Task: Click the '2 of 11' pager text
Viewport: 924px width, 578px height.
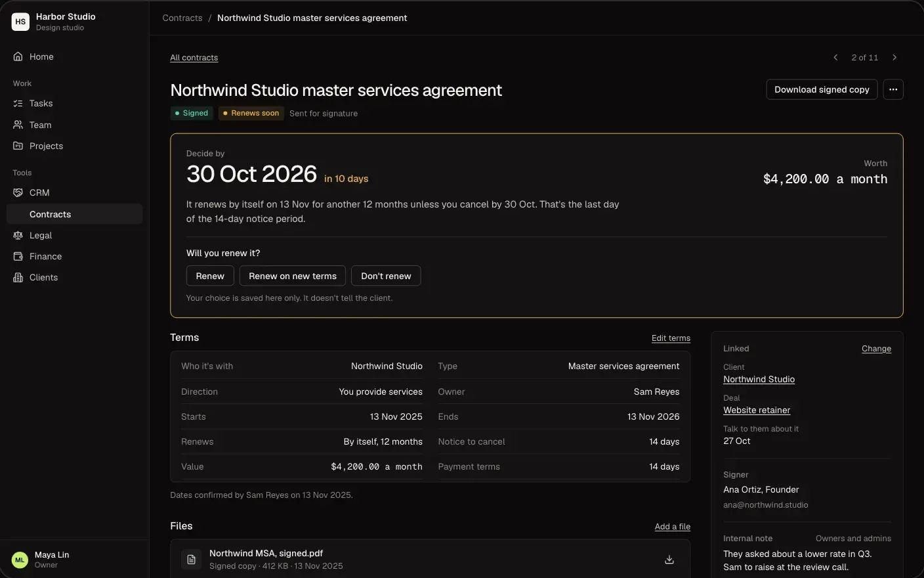Action: pyautogui.click(x=865, y=58)
